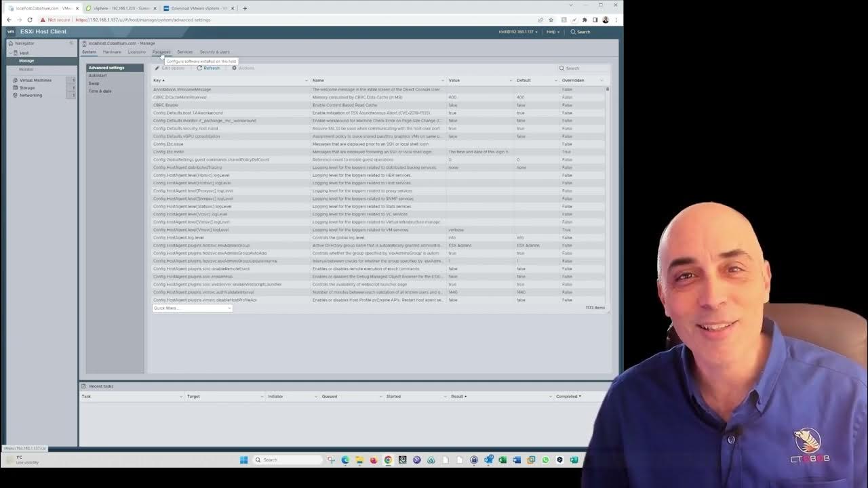The image size is (868, 488).
Task: Select the CBRC.DCacheMemReserve row
Action: coord(378,97)
